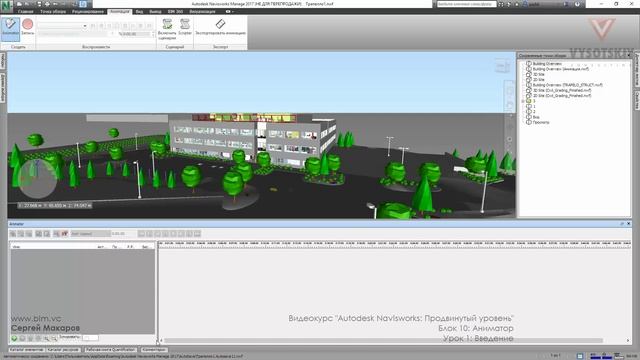Click the Steering wheel icon in navigation bar
This screenshot has width=640, height=360.
pos(510,91)
